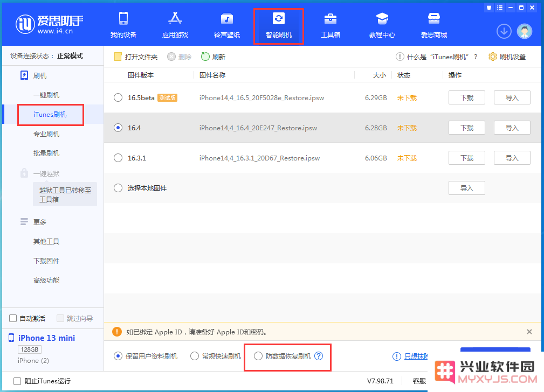Open the download manager arrow icon

(504, 32)
